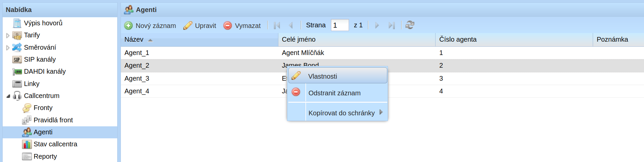The height and width of the screenshot is (162, 644).
Task: Open Stav callcentra in sidebar
Action: point(55,144)
